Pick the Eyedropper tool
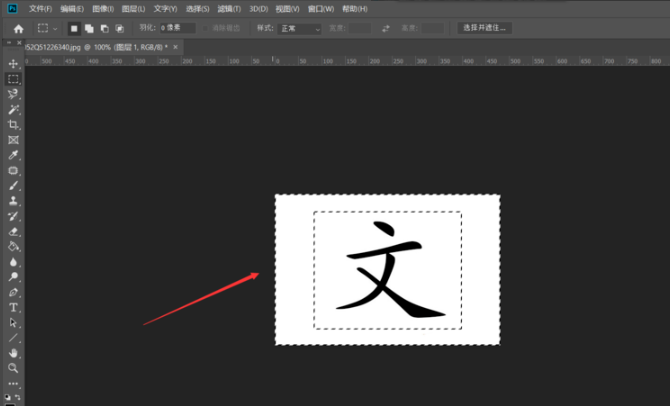The height and width of the screenshot is (406, 670). [x=13, y=156]
